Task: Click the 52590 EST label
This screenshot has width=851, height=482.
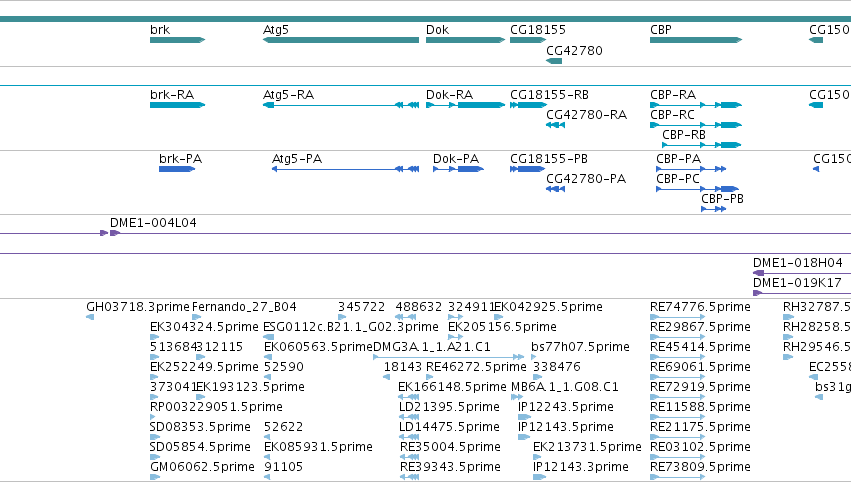Action: [x=284, y=367]
